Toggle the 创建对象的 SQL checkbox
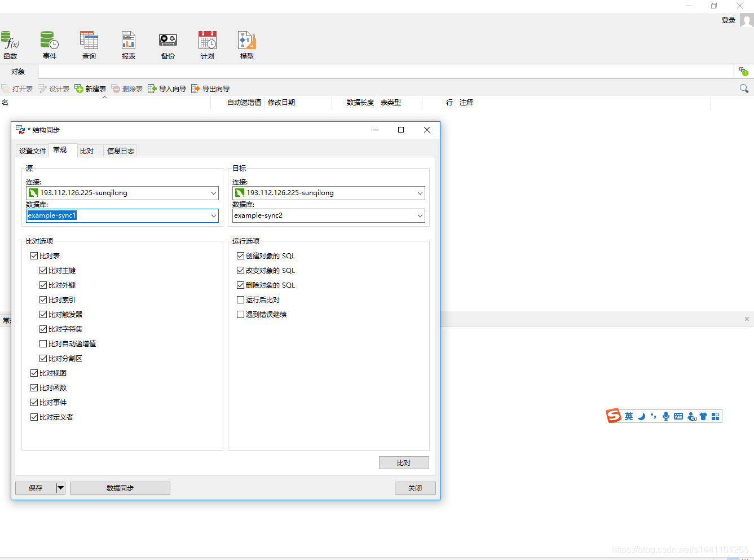Image resolution: width=754 pixels, height=560 pixels. tap(240, 255)
